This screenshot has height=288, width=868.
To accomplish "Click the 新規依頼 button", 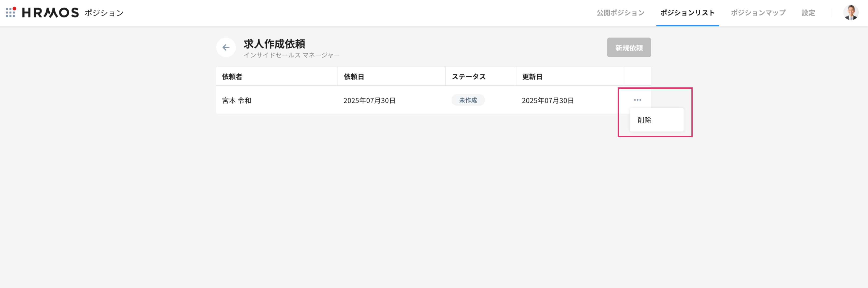I will [629, 48].
